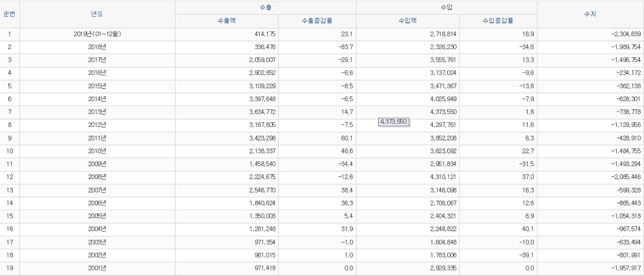Select the 수출 group header
The image size is (644, 276).
pos(265,8)
